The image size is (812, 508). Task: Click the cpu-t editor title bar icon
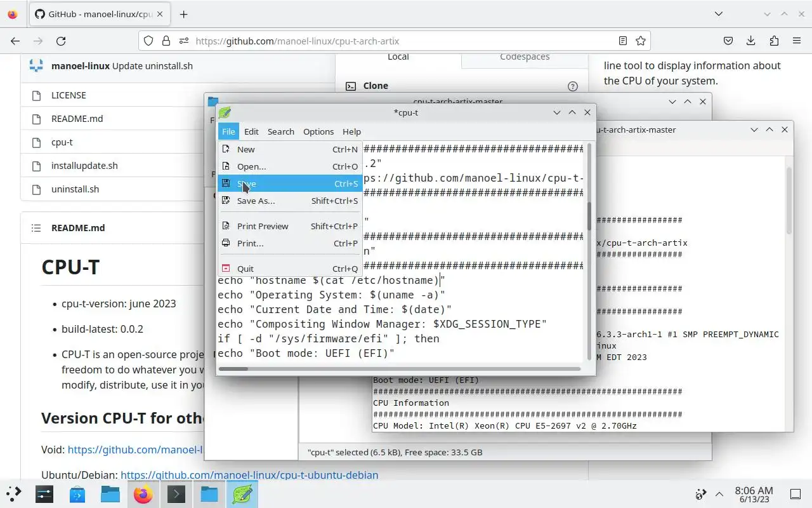pos(225,112)
